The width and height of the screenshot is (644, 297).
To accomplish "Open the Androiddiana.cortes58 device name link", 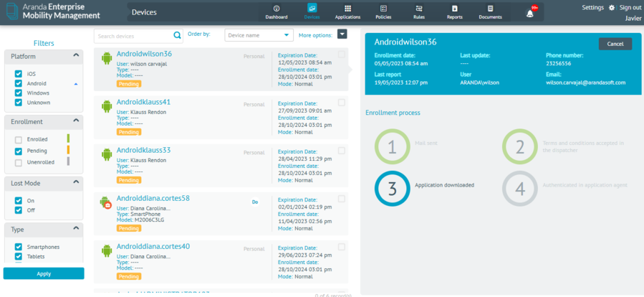I will [x=153, y=198].
